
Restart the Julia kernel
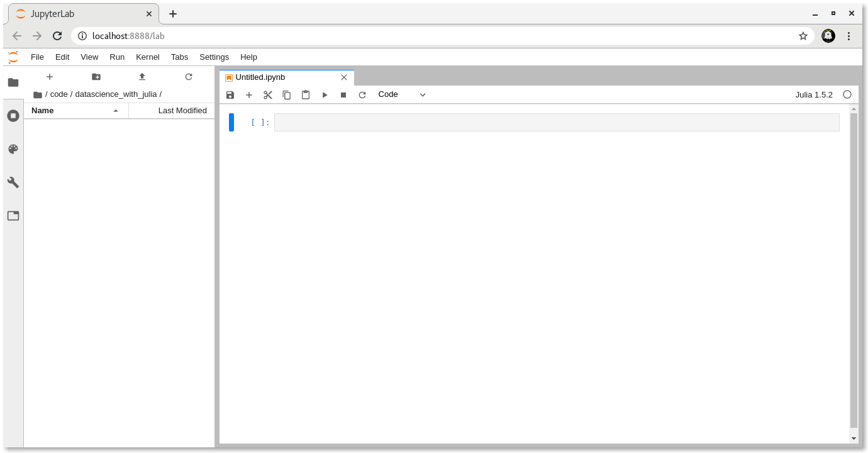[362, 94]
